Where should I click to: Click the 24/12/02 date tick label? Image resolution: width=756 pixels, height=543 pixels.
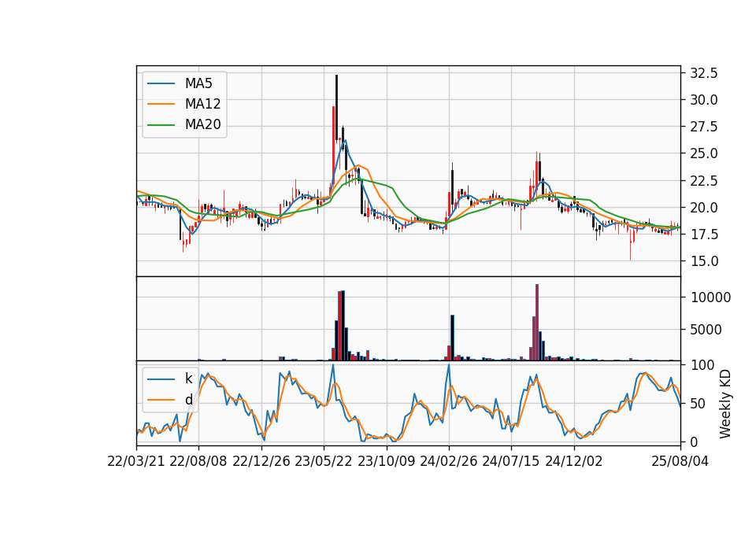click(574, 461)
